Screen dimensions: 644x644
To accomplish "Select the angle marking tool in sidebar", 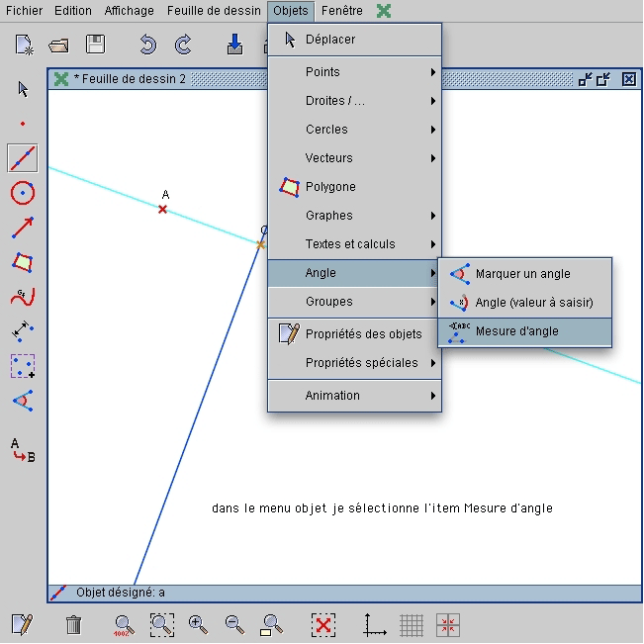I will (x=23, y=401).
